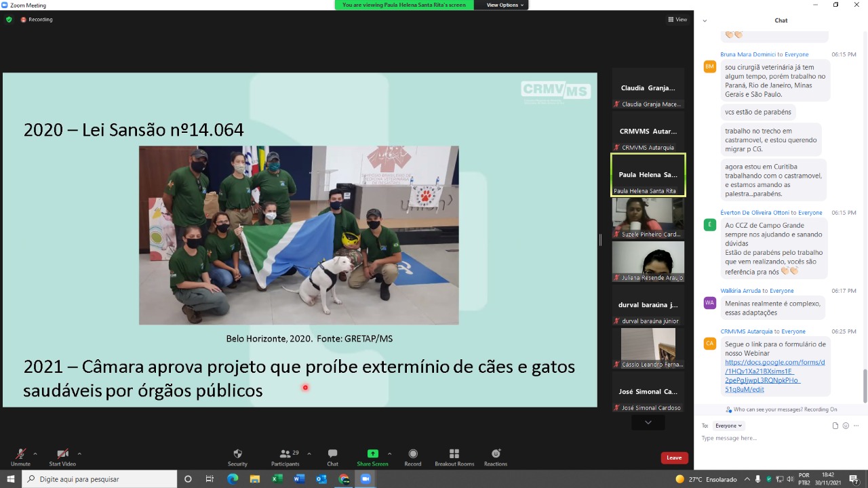Expand the View Options dropdown
The width and height of the screenshot is (868, 488).
coord(506,5)
